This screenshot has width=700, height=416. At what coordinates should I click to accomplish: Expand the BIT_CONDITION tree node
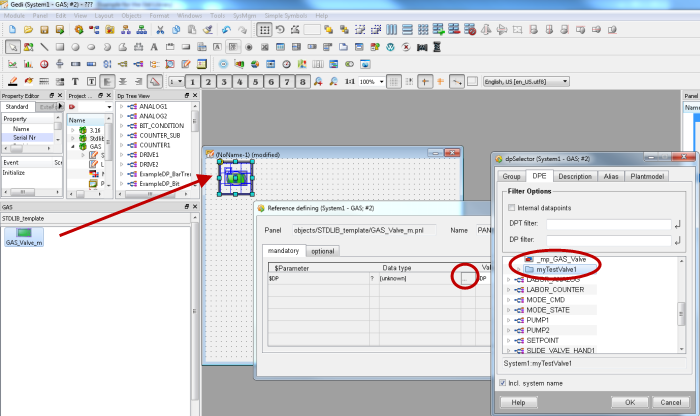tap(121, 126)
